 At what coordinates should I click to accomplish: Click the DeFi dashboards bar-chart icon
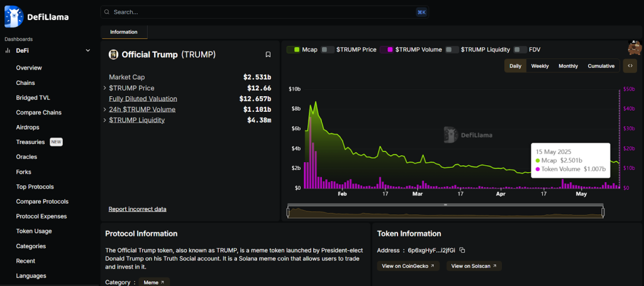click(x=8, y=50)
